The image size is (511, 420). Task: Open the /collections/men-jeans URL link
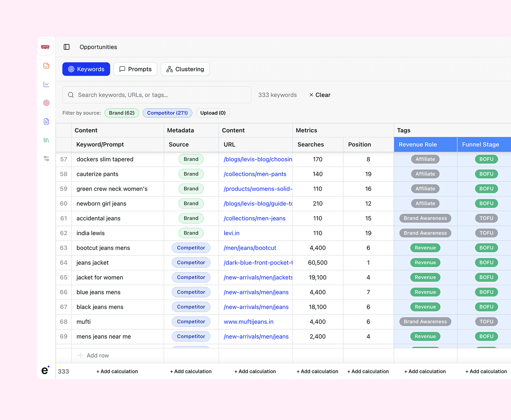(x=255, y=218)
